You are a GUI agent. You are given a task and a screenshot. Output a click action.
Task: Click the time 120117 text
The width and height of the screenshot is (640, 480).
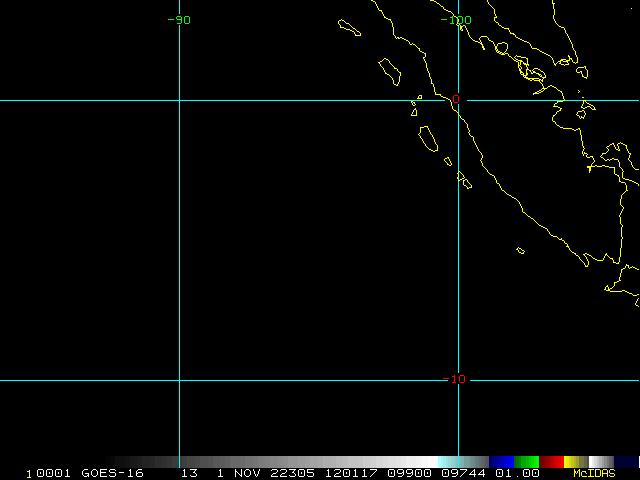point(351,473)
